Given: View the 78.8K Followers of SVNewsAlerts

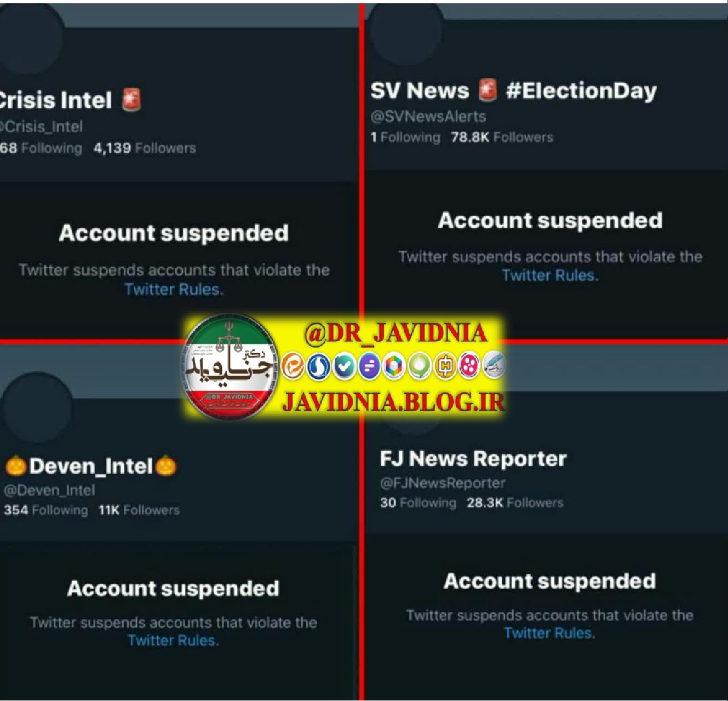Looking at the screenshot, I should click(502, 137).
